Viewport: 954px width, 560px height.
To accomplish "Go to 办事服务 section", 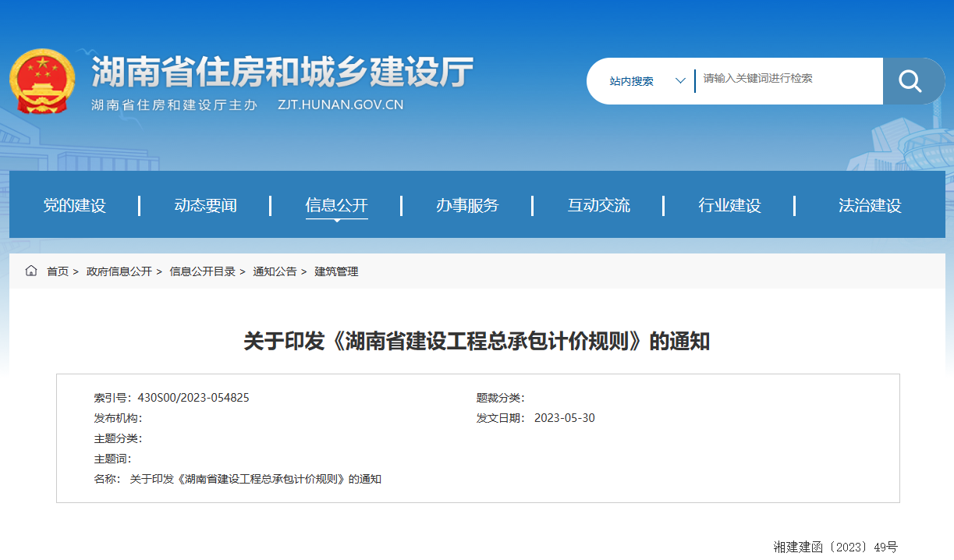I will coord(467,206).
